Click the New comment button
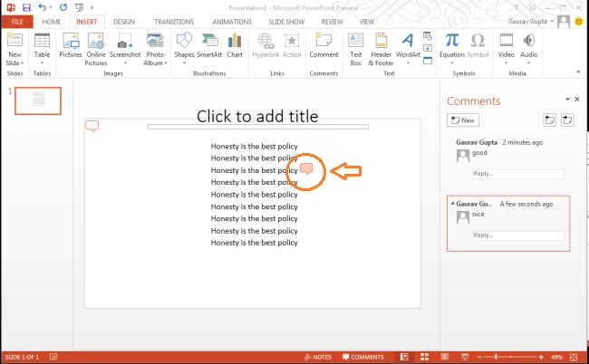The height and width of the screenshot is (364, 589). (463, 120)
